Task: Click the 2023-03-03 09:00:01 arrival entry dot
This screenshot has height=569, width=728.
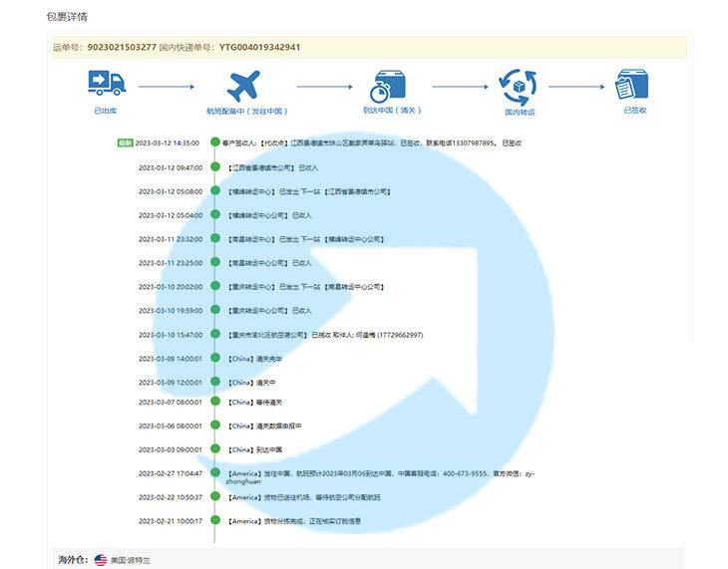Action: 215,448
